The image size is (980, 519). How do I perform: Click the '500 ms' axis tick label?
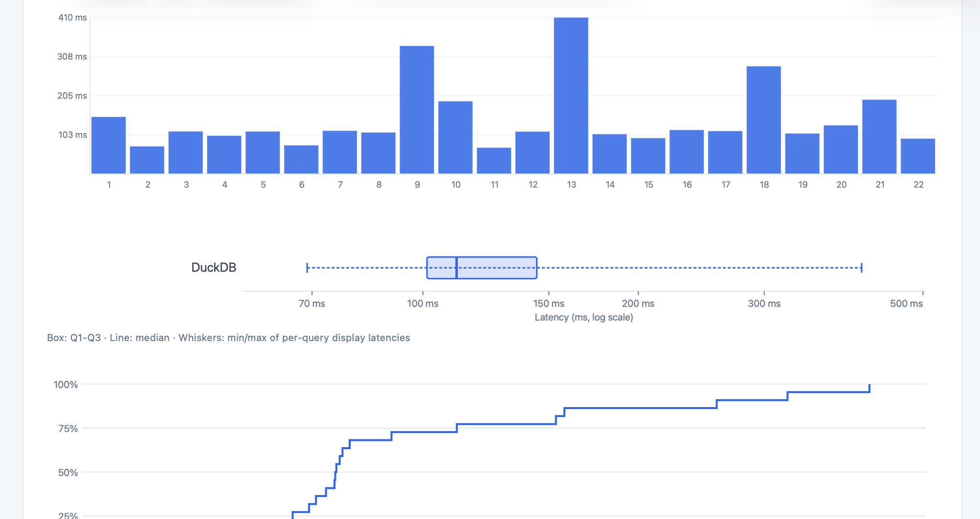click(907, 303)
